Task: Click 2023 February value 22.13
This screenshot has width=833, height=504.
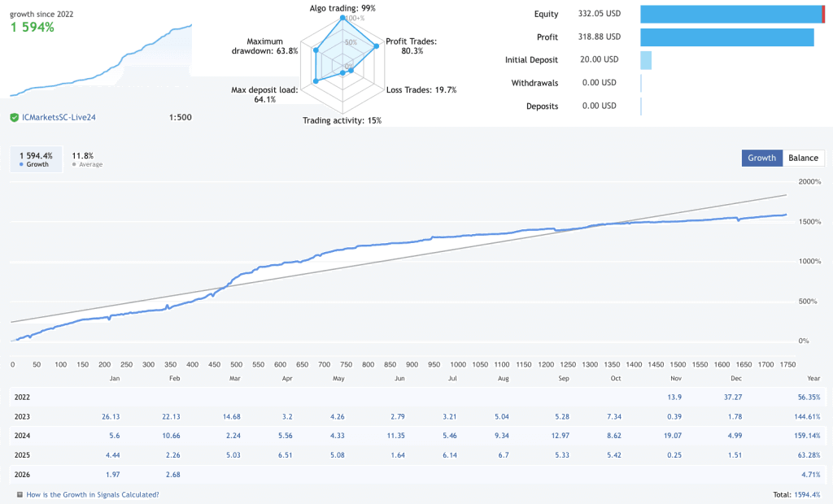Action: 171,417
